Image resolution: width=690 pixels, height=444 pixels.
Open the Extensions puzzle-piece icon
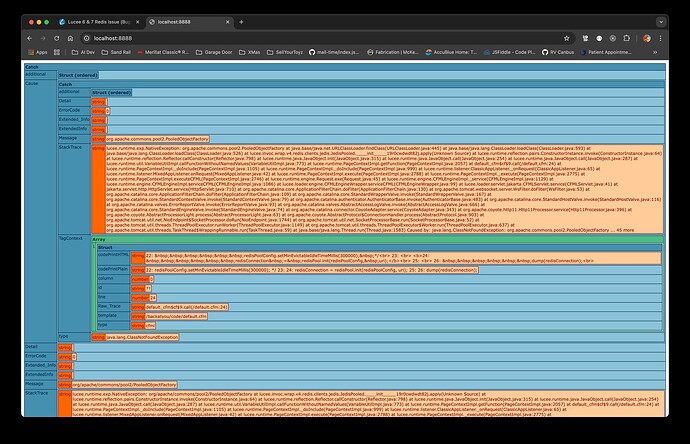(627, 38)
